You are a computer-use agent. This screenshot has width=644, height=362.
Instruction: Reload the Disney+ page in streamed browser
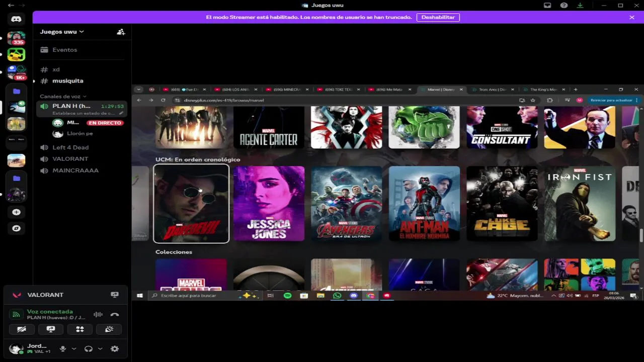tap(163, 100)
